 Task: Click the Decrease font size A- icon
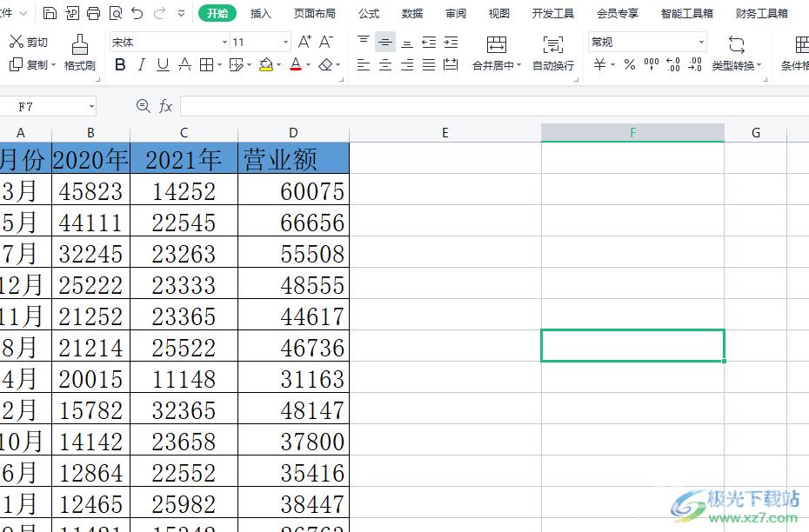tap(326, 42)
